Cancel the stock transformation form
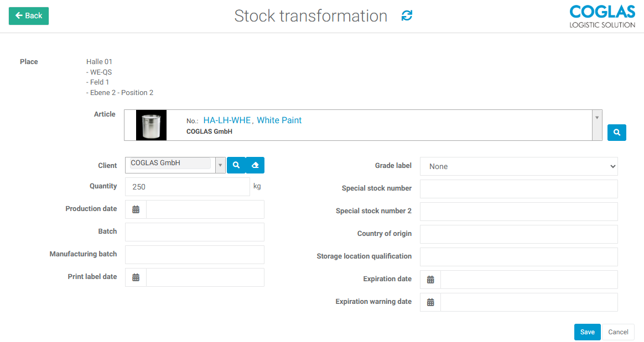 tap(618, 332)
